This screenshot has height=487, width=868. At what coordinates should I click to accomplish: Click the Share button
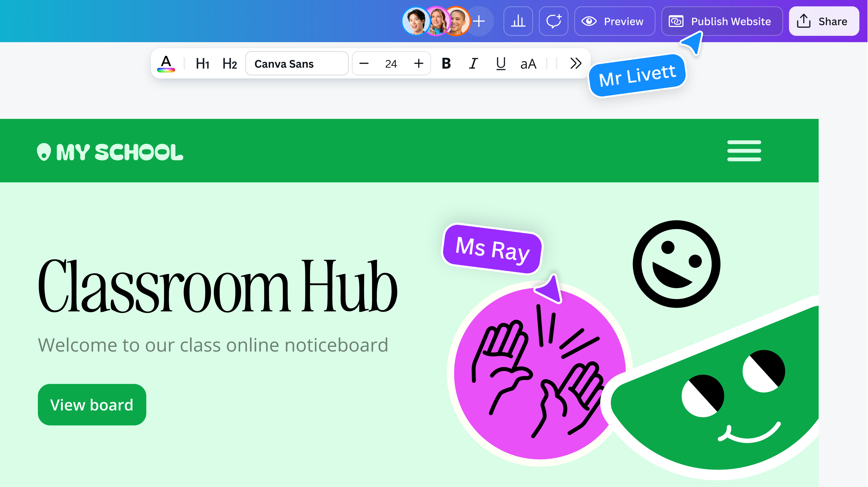pyautogui.click(x=824, y=21)
